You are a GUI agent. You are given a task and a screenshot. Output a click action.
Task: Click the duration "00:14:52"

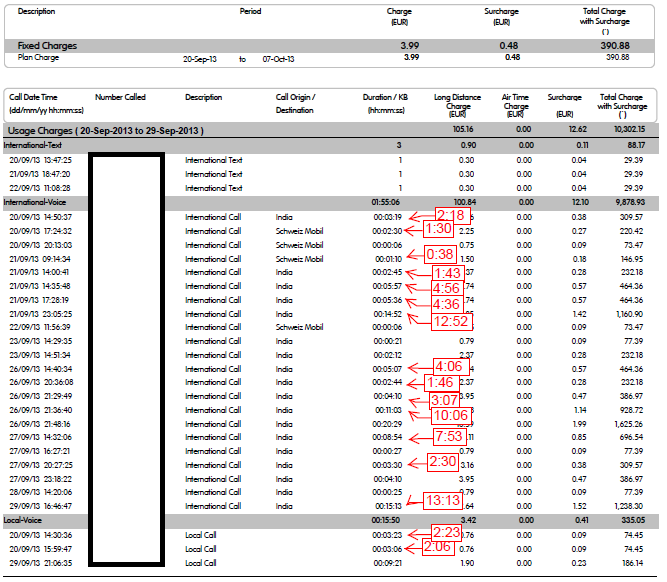click(388, 314)
